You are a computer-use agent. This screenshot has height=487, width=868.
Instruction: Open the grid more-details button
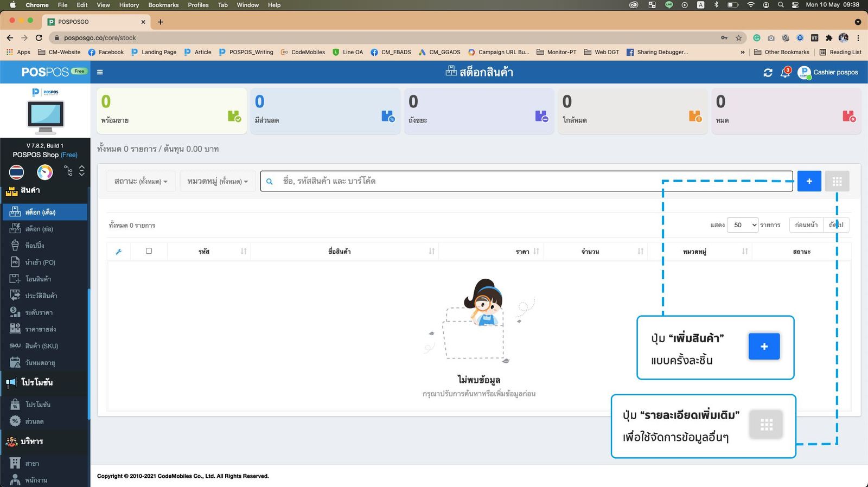837,181
